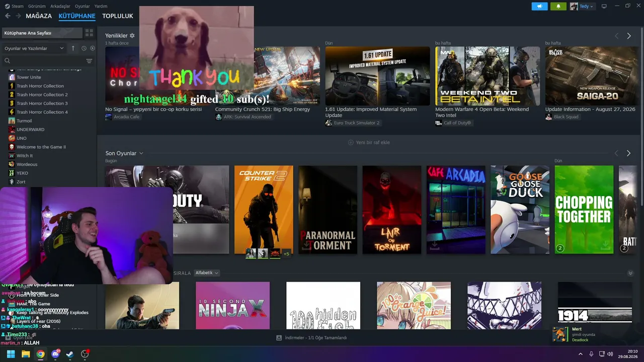Open the Chopping Together game cover

584,210
